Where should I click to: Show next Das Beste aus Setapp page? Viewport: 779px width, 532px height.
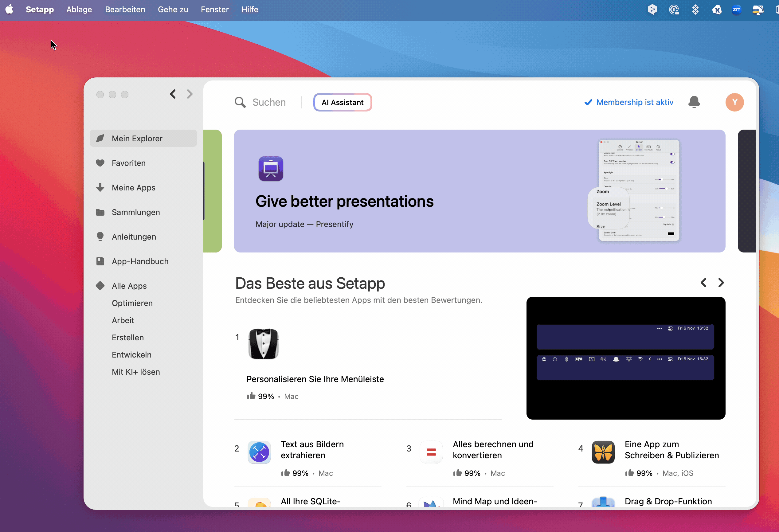click(x=721, y=283)
